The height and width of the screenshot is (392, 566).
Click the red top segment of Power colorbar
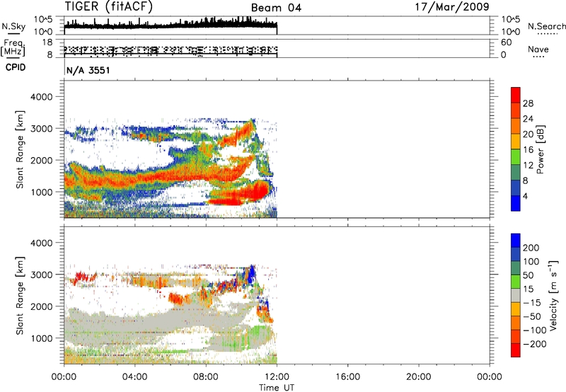[x=516, y=95]
